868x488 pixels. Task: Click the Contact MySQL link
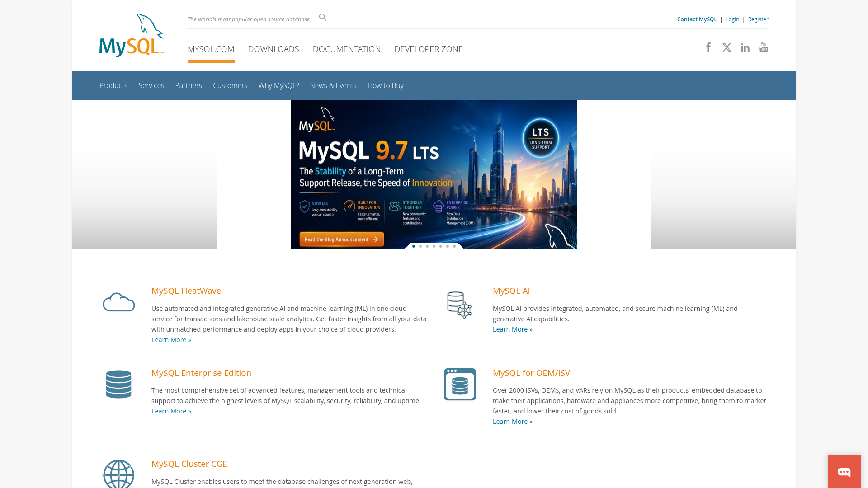(x=697, y=19)
